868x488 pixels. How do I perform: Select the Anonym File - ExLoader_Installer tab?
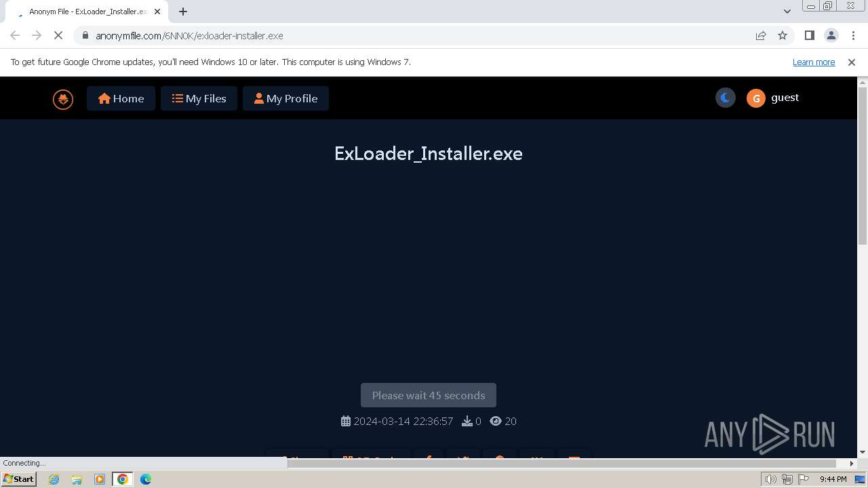[x=86, y=12]
